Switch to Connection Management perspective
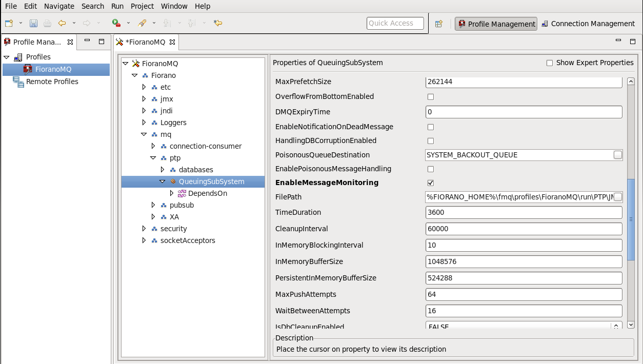Image resolution: width=643 pixels, height=364 pixels. 588,24
